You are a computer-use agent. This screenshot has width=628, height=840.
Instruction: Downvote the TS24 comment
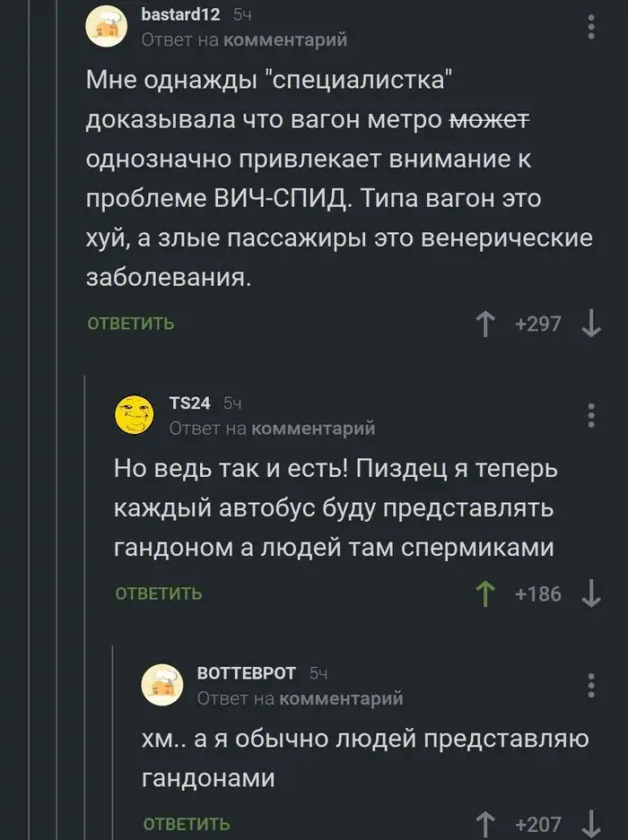590,593
